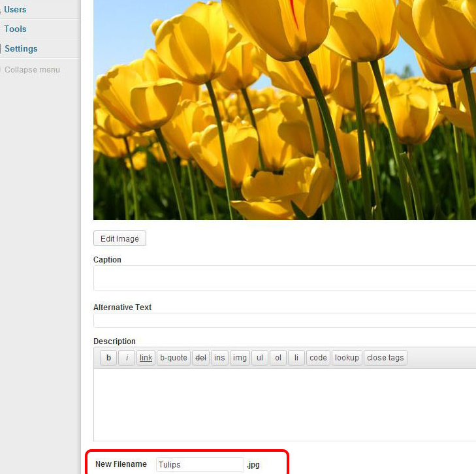
Task: Click the li list item button
Action: [x=296, y=358]
